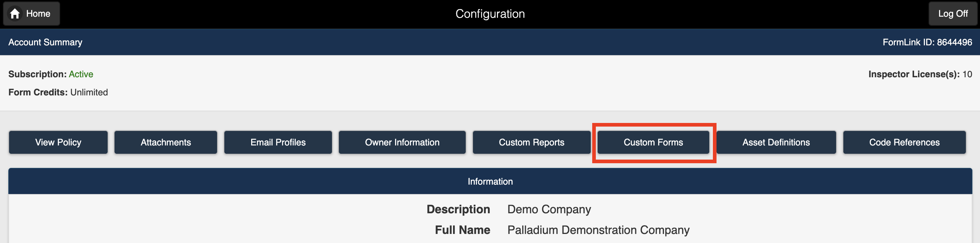Click the Home house icon

15,14
